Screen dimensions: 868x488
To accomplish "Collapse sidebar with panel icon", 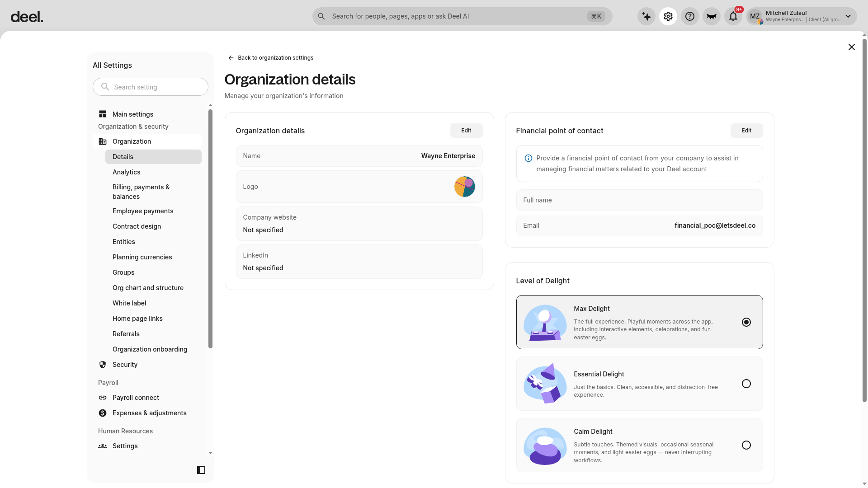I will pos(201,470).
